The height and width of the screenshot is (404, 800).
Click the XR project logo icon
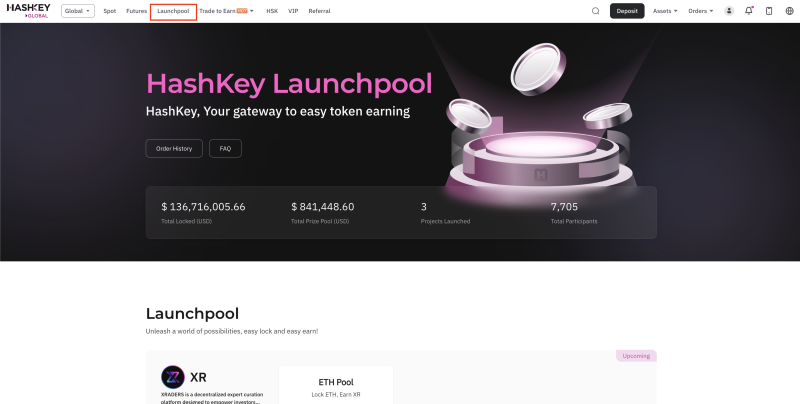pyautogui.click(x=173, y=377)
